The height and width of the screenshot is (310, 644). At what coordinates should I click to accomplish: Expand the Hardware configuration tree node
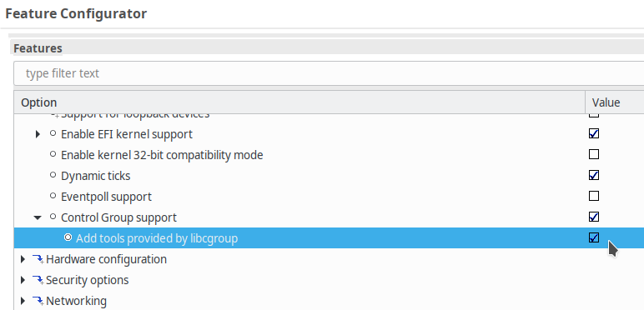(23, 259)
